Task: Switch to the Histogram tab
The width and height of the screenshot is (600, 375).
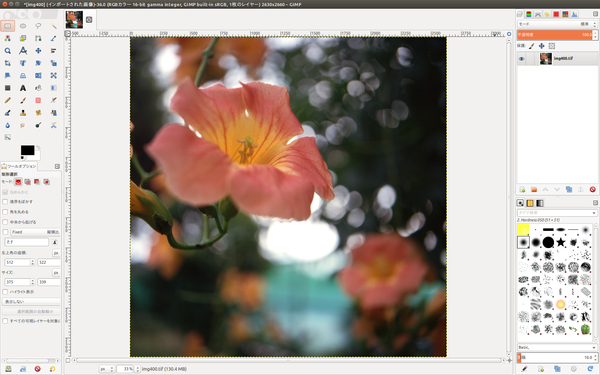Action: tap(574, 14)
